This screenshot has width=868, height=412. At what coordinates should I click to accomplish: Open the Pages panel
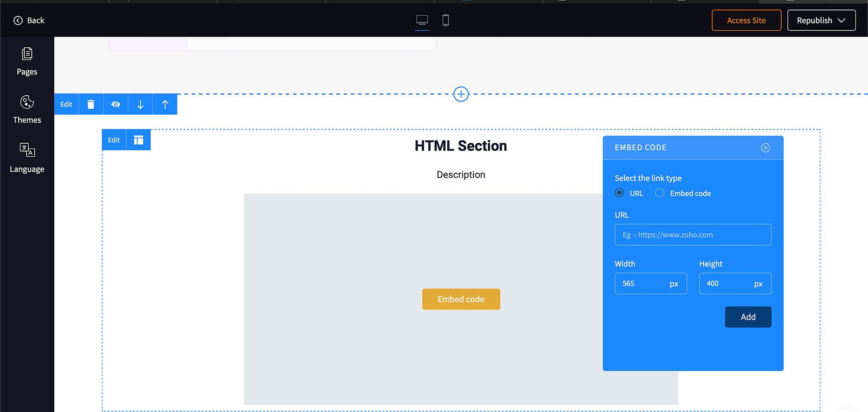click(x=27, y=61)
